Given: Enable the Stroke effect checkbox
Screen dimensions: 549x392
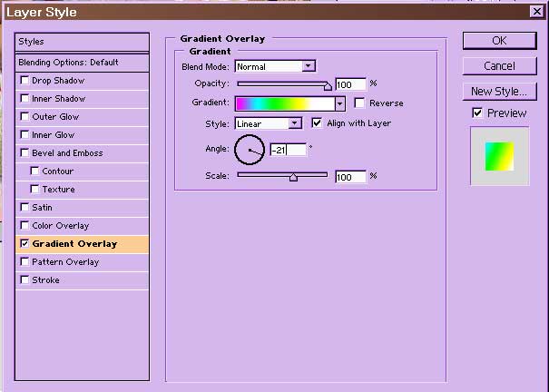Looking at the screenshot, I should [25, 280].
